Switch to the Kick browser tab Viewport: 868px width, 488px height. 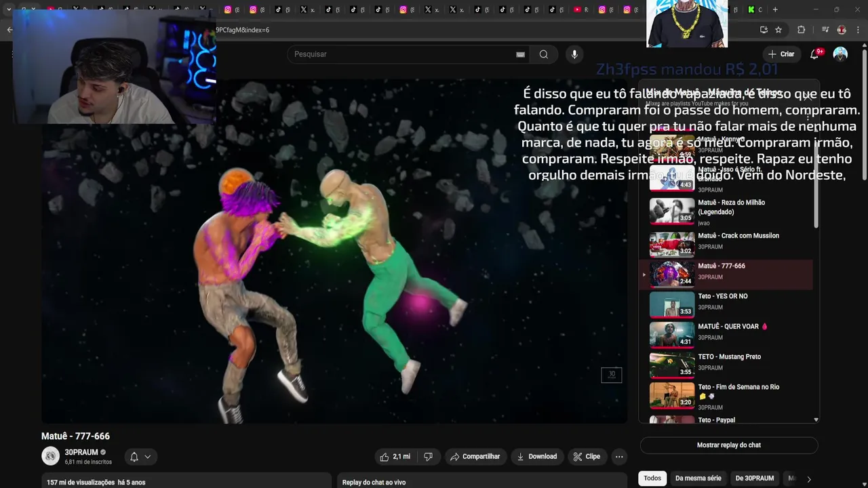tap(754, 9)
